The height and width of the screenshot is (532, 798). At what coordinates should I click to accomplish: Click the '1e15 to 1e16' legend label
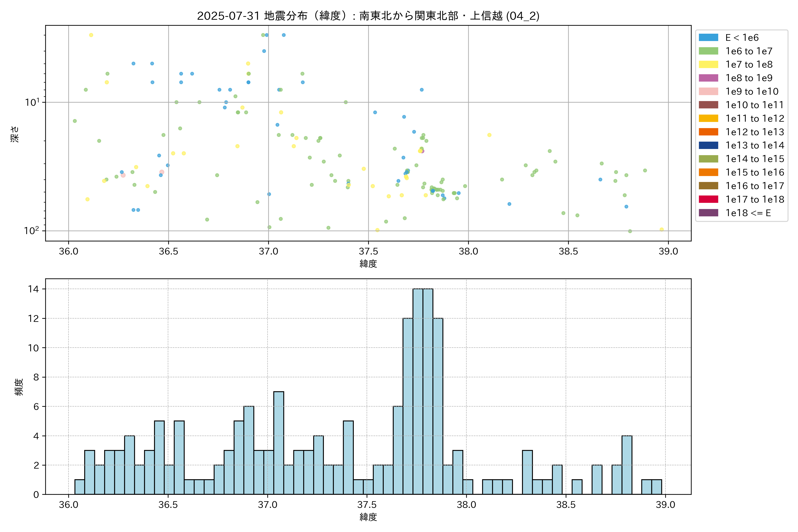click(755, 172)
